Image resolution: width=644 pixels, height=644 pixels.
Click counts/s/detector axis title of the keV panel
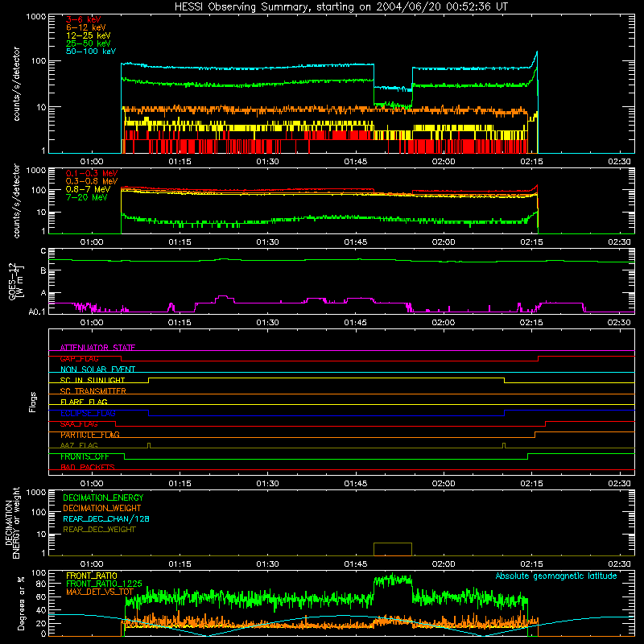pos(16,84)
